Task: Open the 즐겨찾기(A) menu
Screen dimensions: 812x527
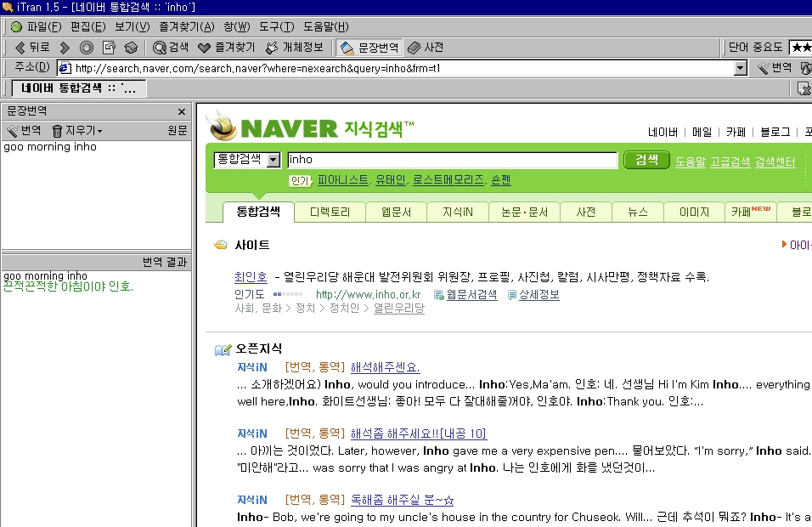Action: coord(186,26)
